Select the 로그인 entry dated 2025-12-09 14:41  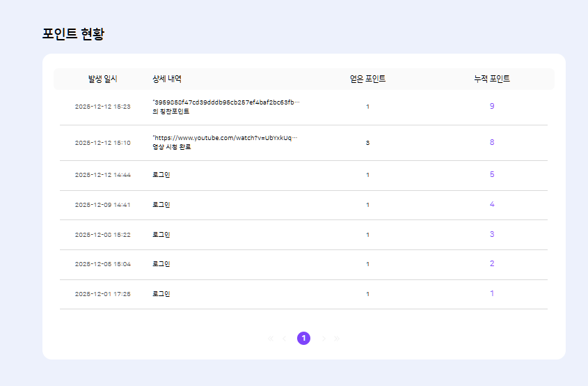161,205
